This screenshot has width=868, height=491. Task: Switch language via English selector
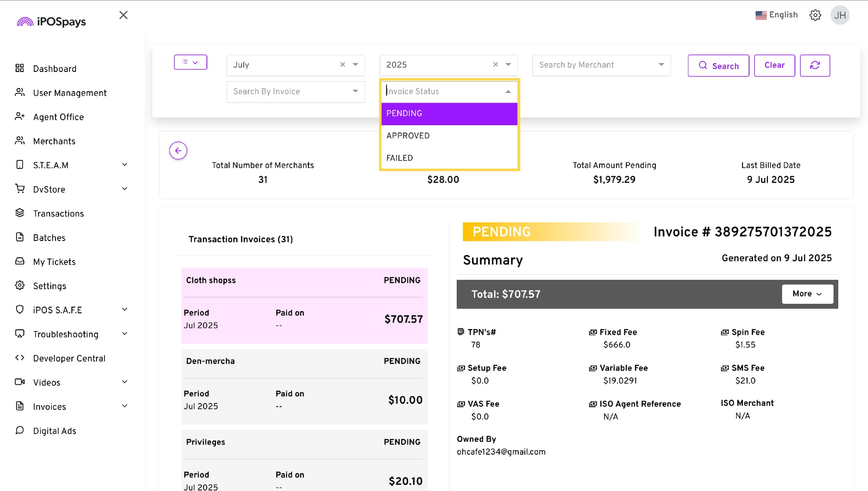(x=776, y=15)
